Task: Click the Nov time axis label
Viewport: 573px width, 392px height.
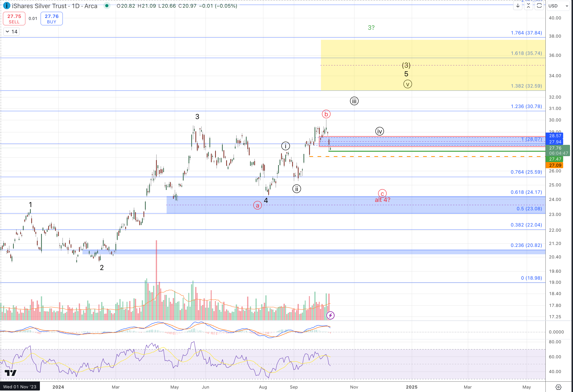Action: 354,387
